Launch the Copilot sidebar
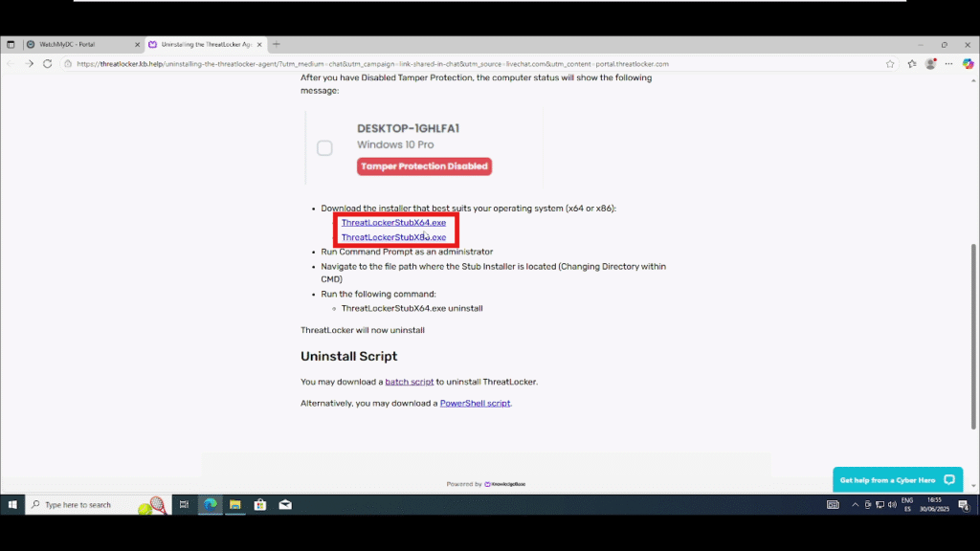Viewport: 980px width, 551px height. 968,64
